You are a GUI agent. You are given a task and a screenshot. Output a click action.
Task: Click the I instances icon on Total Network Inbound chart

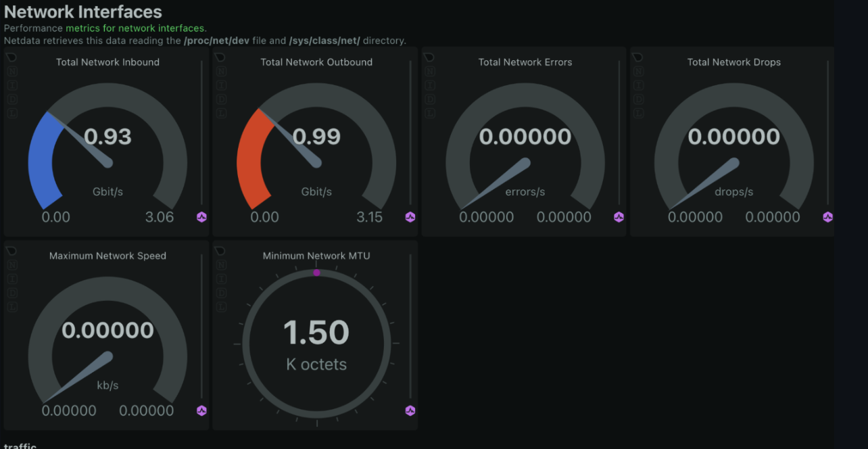(x=11, y=85)
